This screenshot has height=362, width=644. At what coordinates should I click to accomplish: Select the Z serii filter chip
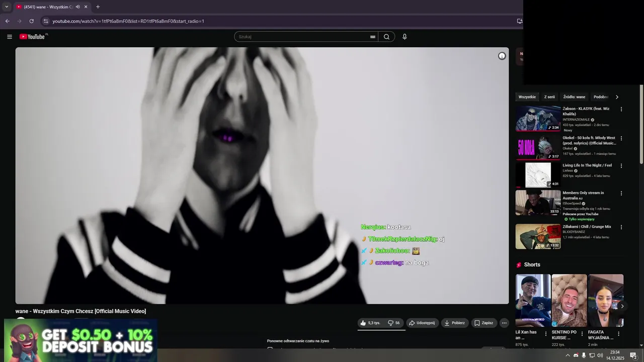pos(549,97)
